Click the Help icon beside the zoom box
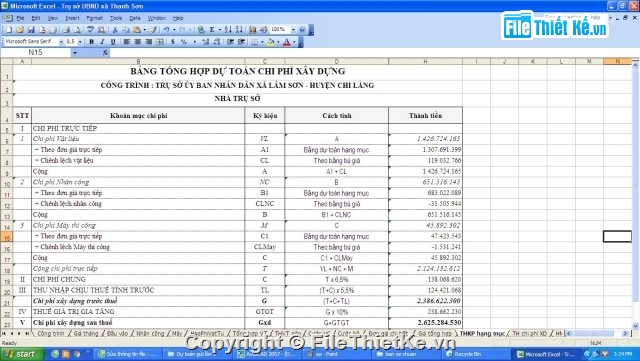The image size is (640, 361). (x=302, y=30)
